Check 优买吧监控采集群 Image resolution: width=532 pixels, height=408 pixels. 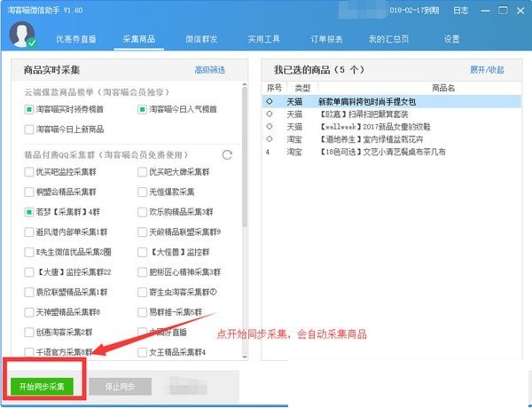point(29,172)
